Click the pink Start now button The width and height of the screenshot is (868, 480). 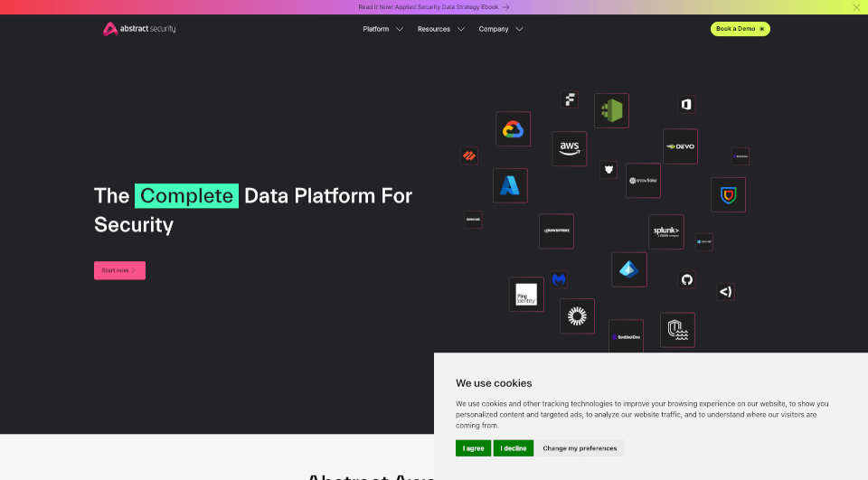pyautogui.click(x=119, y=270)
